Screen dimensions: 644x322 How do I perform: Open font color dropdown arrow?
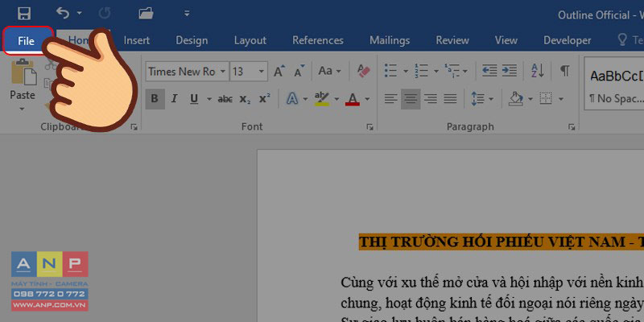click(x=367, y=99)
